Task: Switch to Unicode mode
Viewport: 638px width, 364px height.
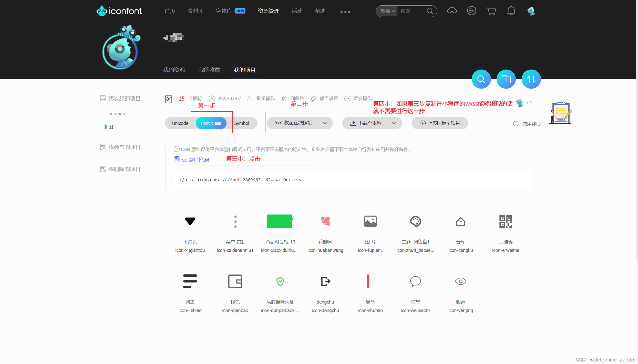Action: point(180,123)
